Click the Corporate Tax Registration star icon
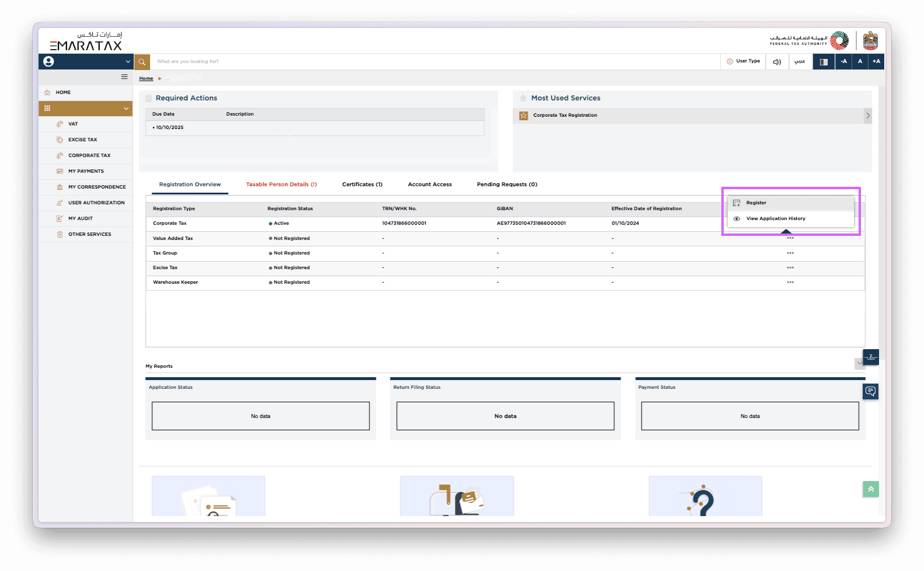This screenshot has width=924, height=571. coord(523,116)
